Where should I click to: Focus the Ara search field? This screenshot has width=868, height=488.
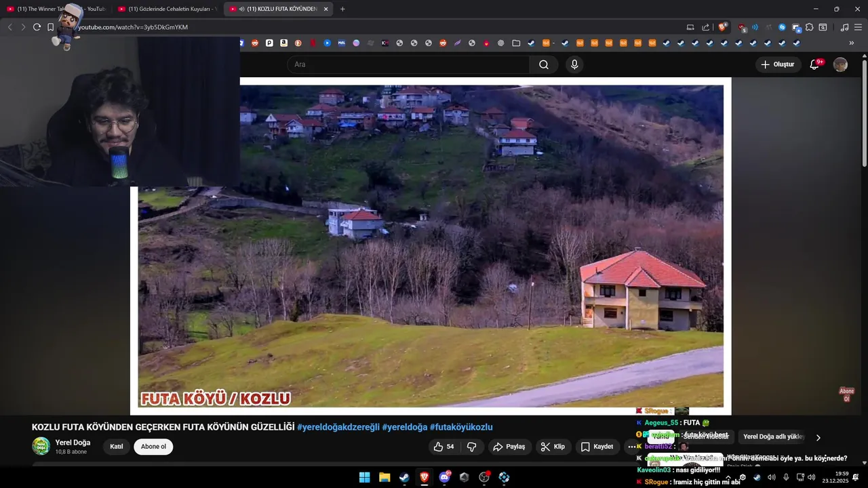408,64
